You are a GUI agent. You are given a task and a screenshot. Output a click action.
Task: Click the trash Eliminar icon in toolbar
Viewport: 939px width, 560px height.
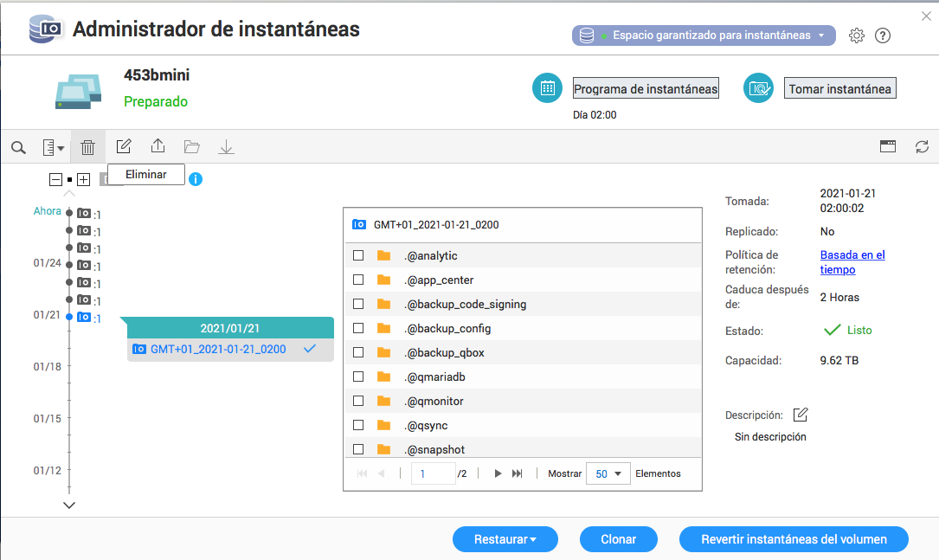click(87, 147)
